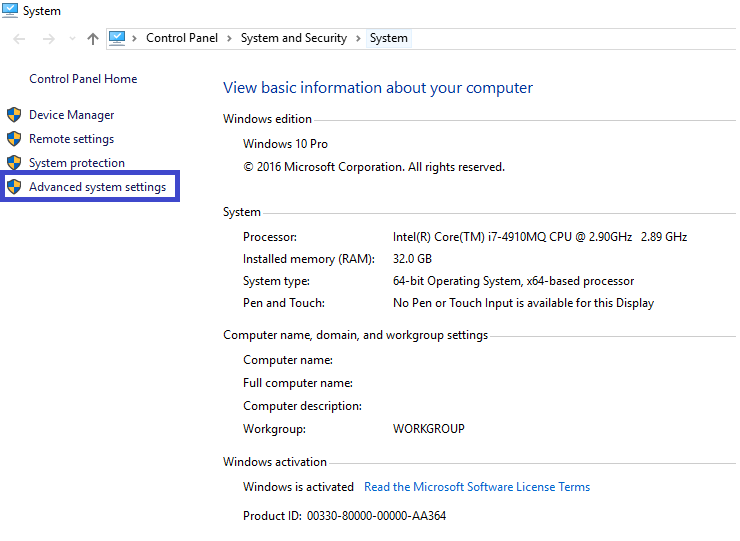The image size is (740, 541).
Task: Expand chevron after System and Security breadcrumb
Action: coord(359,38)
